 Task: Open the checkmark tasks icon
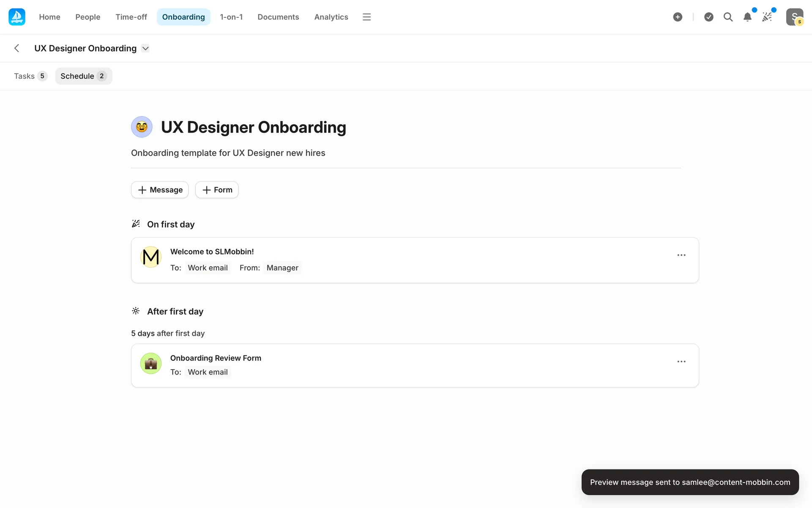709,17
